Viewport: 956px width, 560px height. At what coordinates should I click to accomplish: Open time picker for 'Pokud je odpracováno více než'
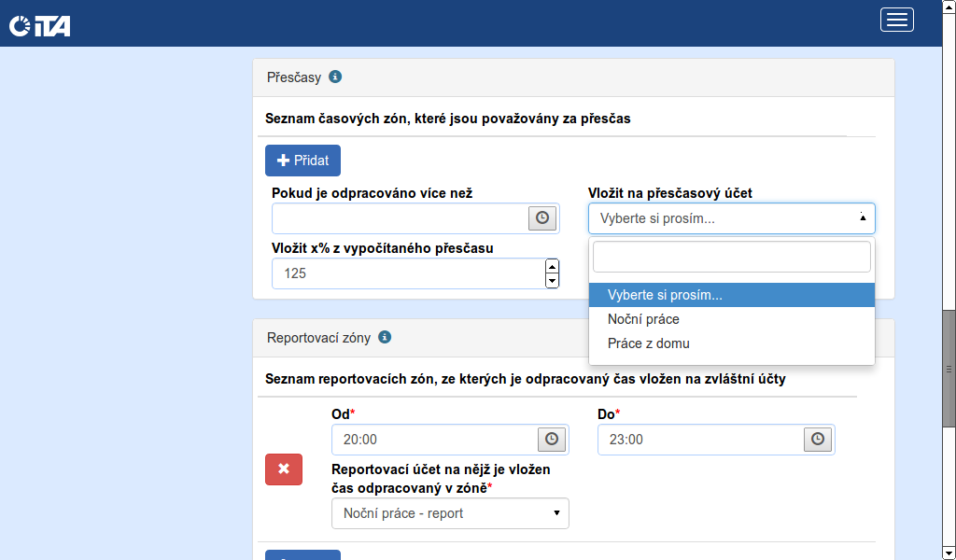point(542,218)
